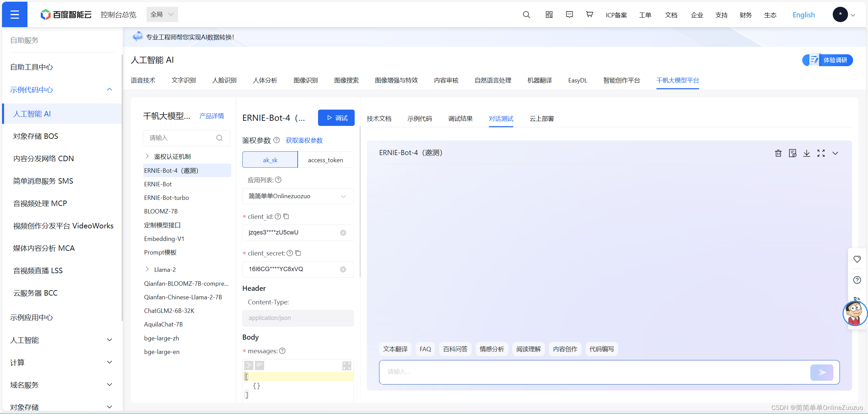
Task: Expand the Llama-2 tree node
Action: [147, 269]
